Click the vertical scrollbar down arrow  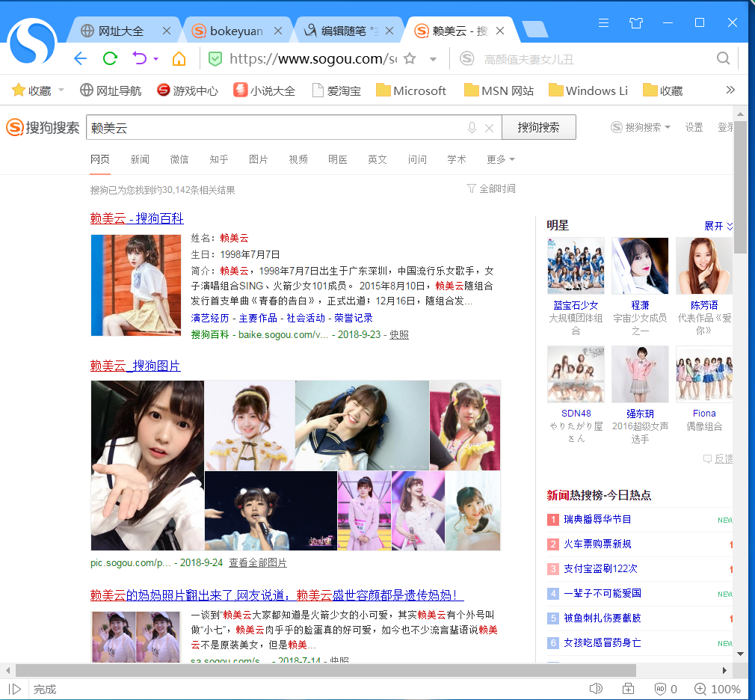point(741,654)
